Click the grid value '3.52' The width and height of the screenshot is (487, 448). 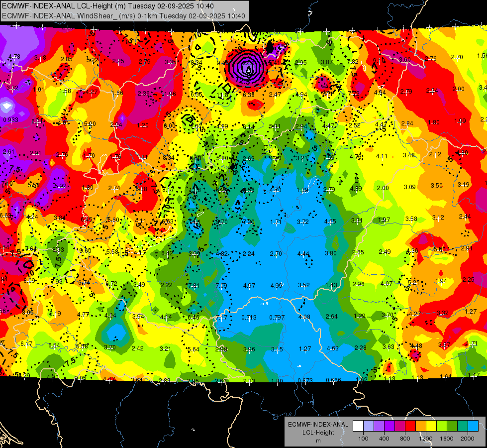304,285
